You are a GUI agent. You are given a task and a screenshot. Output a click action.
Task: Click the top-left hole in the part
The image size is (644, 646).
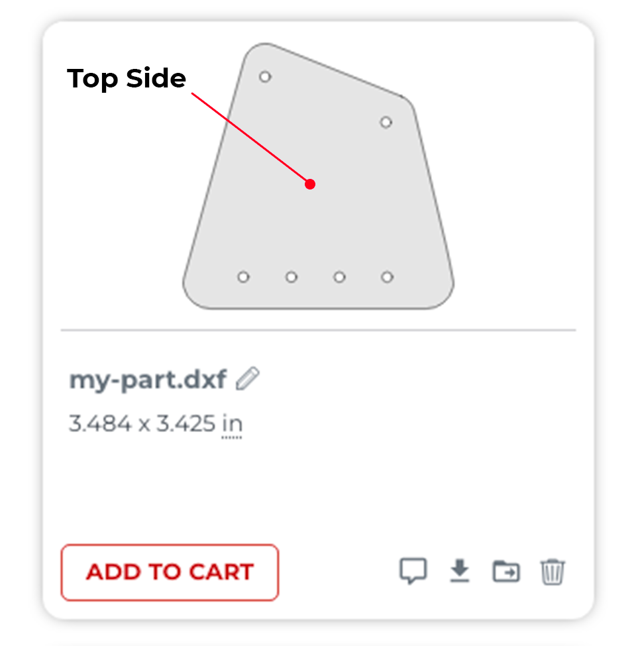[x=265, y=77]
